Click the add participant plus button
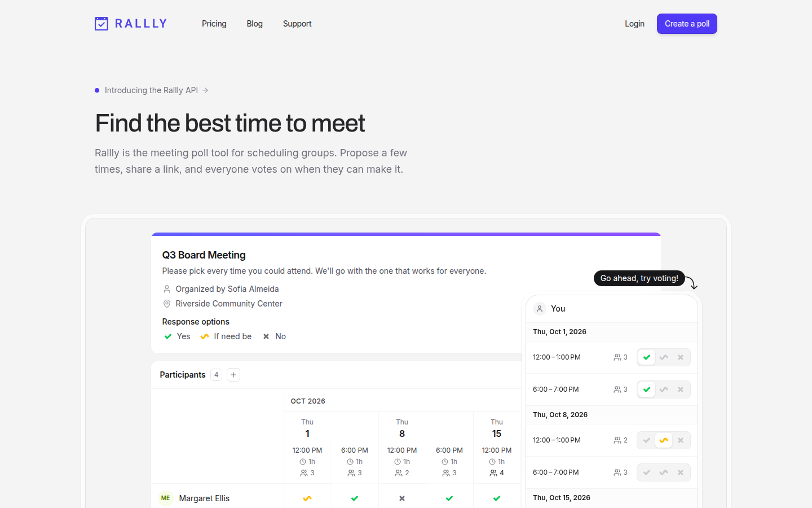 point(233,375)
